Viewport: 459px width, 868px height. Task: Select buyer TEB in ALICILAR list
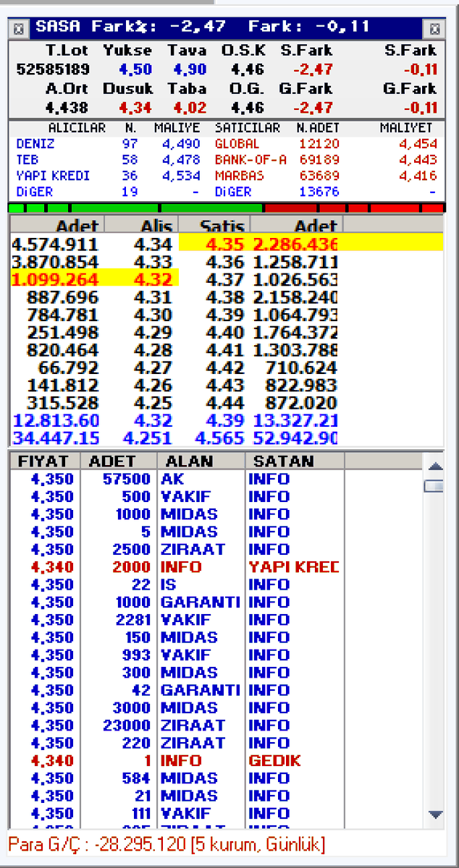coord(27,160)
